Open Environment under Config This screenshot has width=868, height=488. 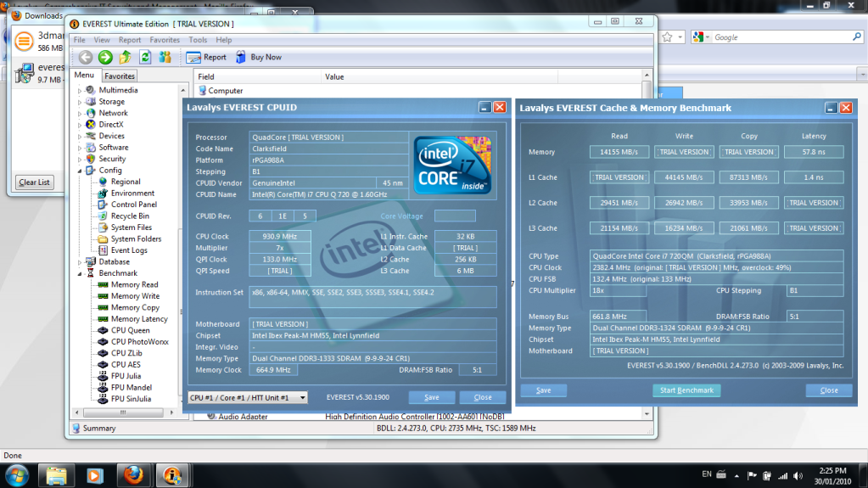point(132,194)
